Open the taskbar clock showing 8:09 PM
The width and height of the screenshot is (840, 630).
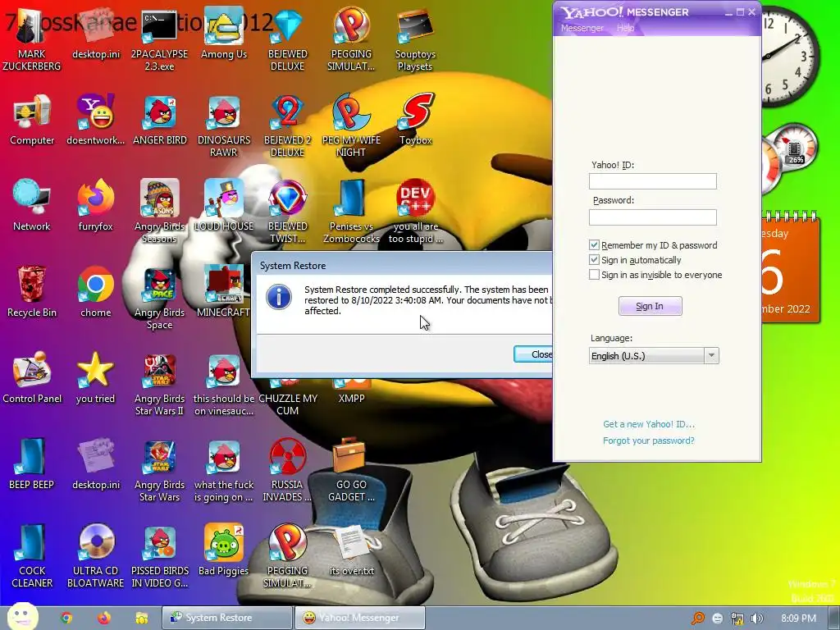click(799, 619)
